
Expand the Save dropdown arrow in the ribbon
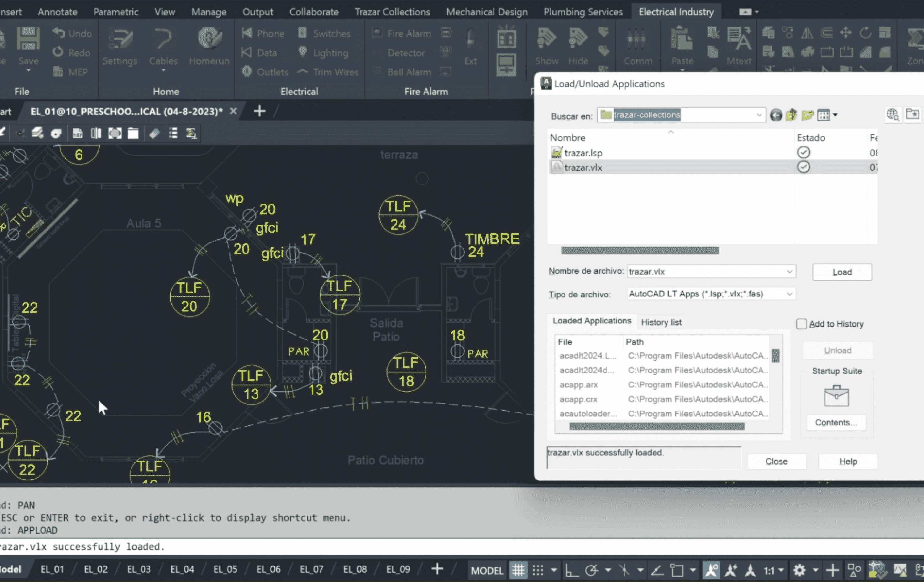coord(28,70)
